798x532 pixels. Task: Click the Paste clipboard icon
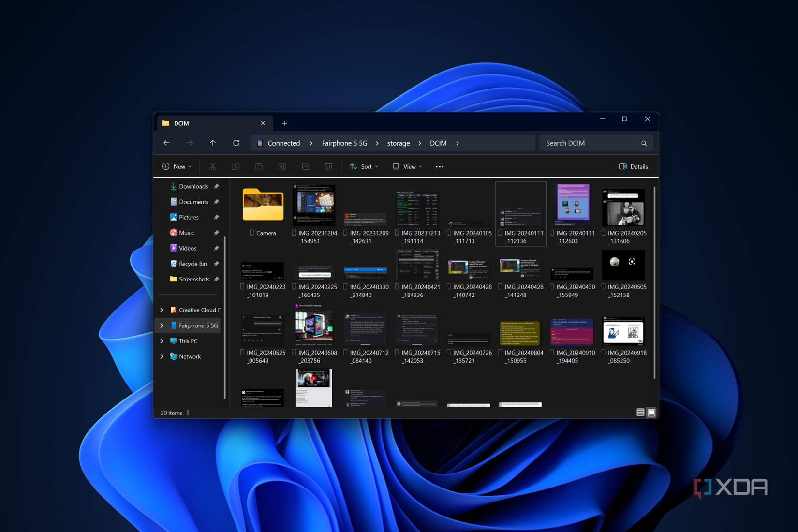click(259, 166)
